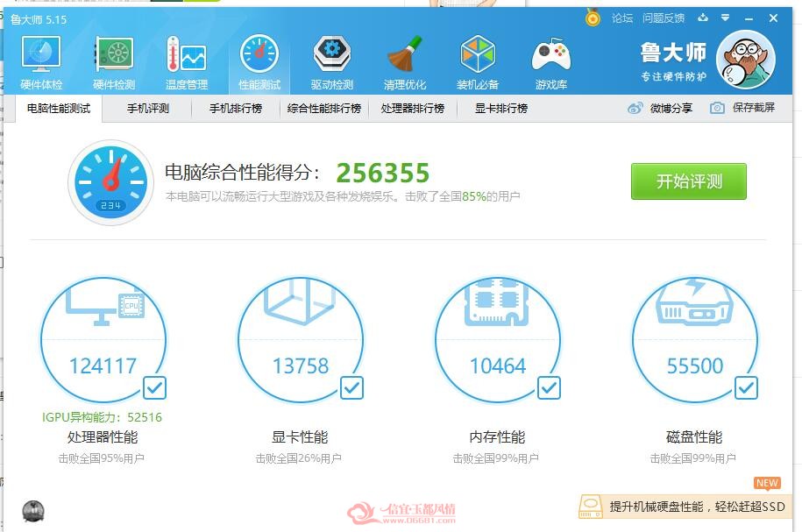Image resolution: width=802 pixels, height=532 pixels.
Task: Open the 显卡排行榜 tab
Action: [x=500, y=109]
